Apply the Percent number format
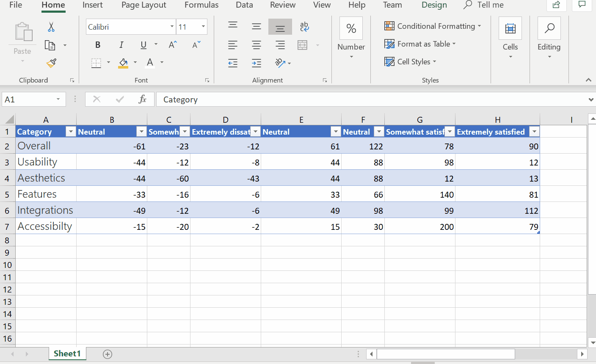Viewport: 596px width, 364px height. 351,28
